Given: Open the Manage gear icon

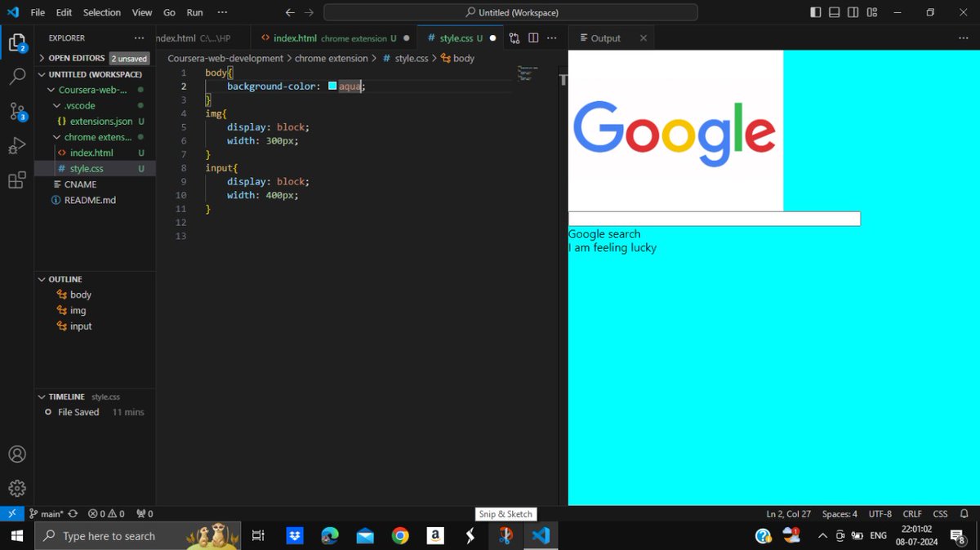Looking at the screenshot, I should (x=16, y=489).
